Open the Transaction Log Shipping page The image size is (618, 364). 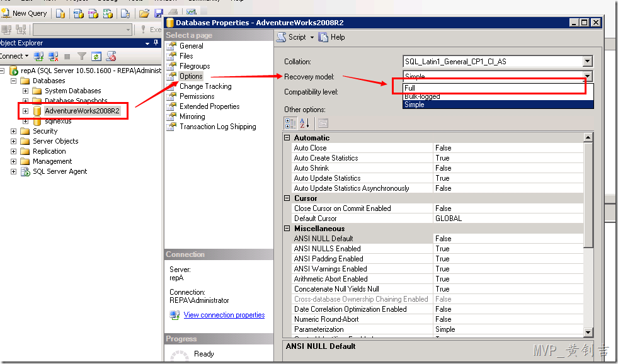point(217,127)
